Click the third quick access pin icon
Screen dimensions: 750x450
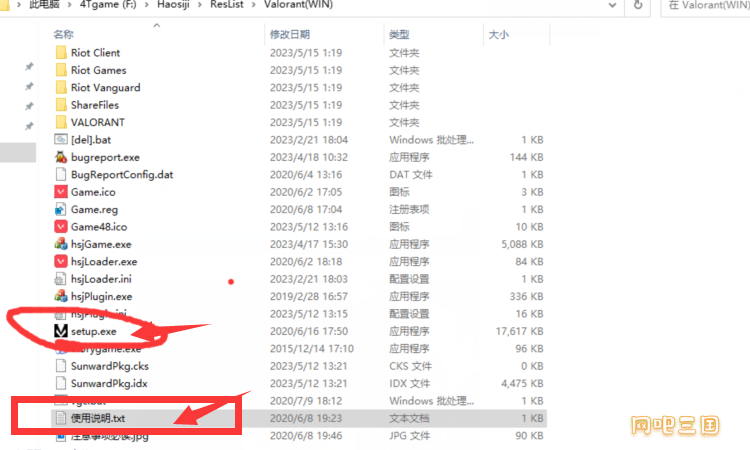tap(29, 106)
